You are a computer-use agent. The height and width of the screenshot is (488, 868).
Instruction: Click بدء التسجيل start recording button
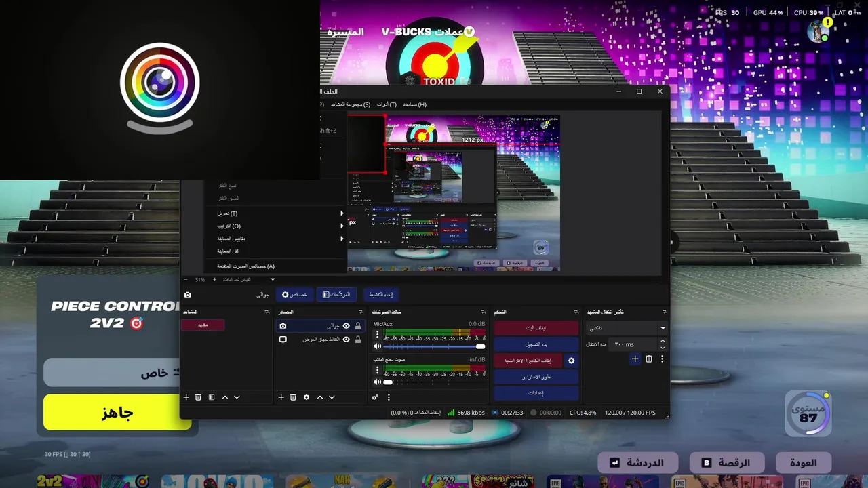536,344
